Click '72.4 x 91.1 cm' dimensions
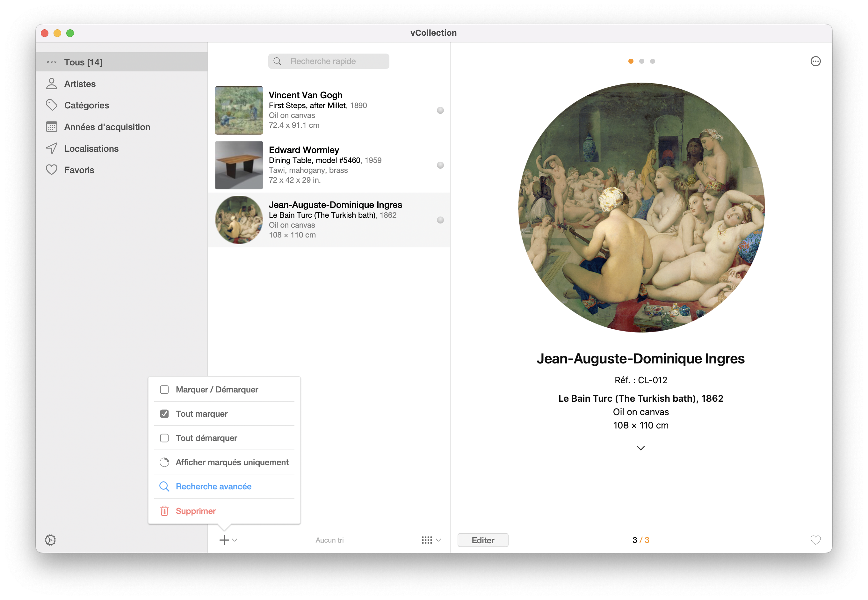 coord(294,125)
